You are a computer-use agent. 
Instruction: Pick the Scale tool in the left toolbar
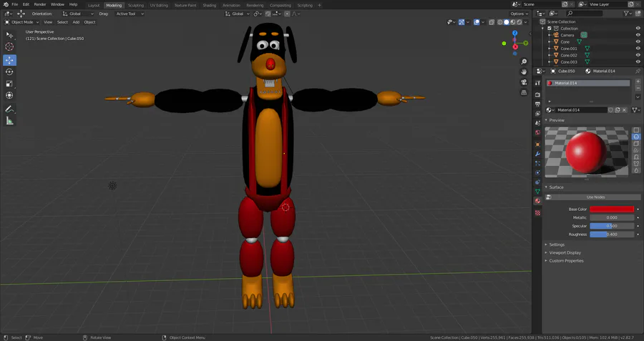tap(9, 84)
